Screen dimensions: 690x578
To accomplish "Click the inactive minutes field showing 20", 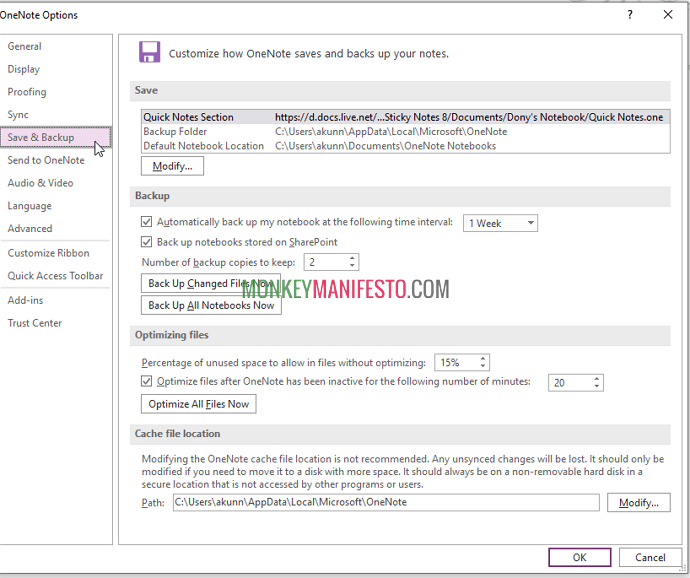I will [x=570, y=383].
